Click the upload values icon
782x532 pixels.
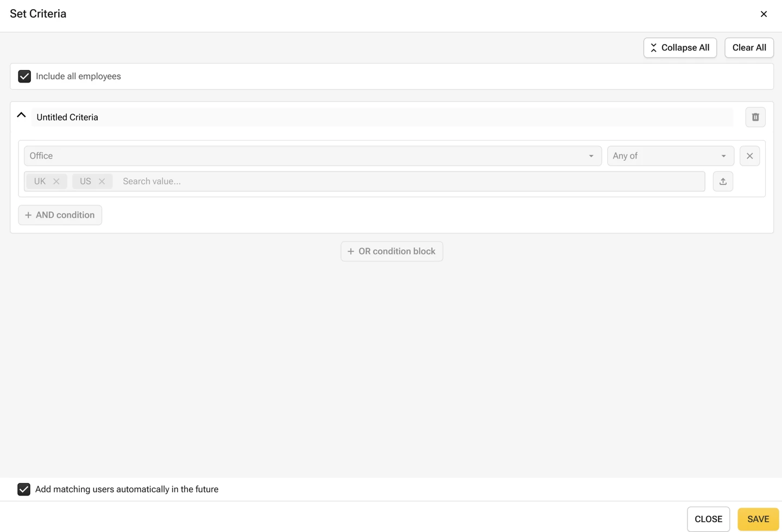(x=723, y=181)
